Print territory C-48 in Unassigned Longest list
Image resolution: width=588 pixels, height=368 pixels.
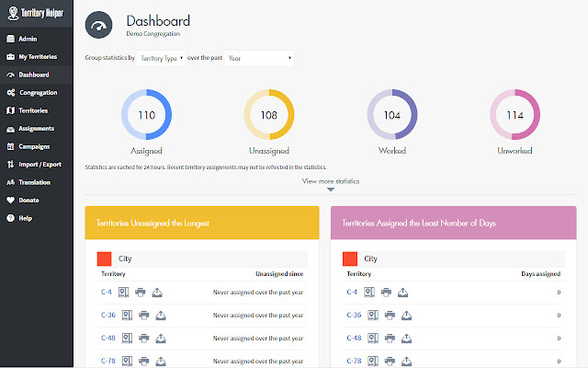(x=144, y=338)
